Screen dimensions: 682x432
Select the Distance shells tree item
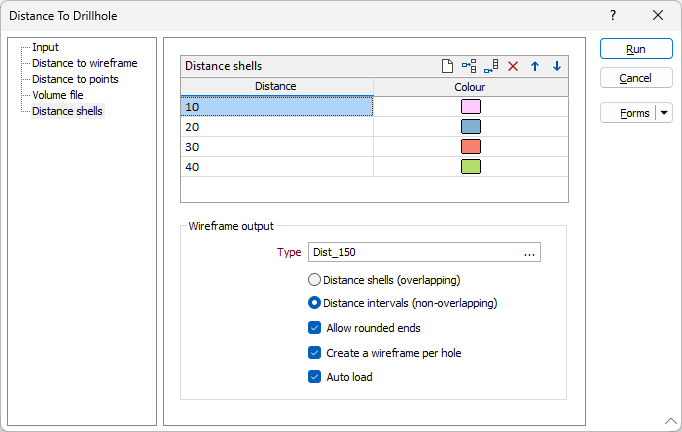click(67, 111)
